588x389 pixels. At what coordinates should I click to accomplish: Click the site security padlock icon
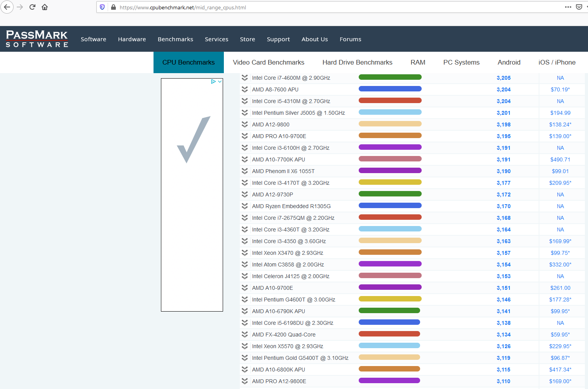113,7
